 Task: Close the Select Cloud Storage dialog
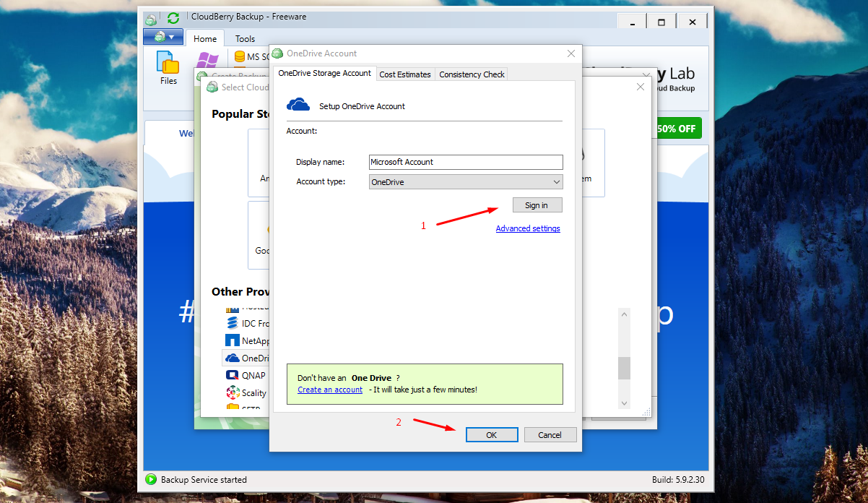[x=640, y=87]
